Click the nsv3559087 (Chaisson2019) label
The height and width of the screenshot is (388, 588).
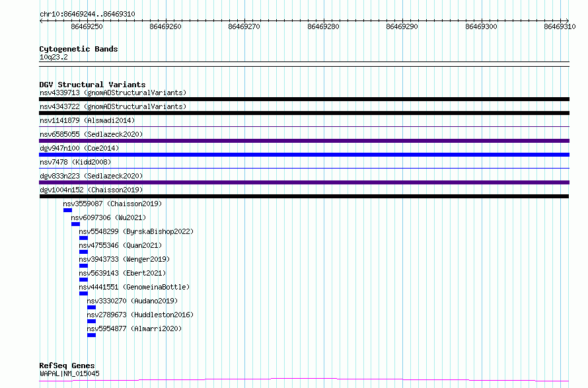pyautogui.click(x=112, y=204)
